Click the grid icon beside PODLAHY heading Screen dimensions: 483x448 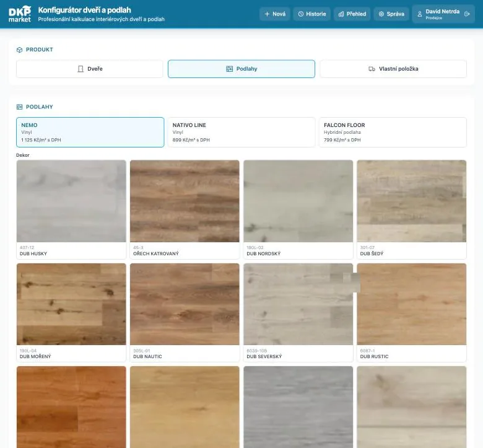[x=19, y=107]
